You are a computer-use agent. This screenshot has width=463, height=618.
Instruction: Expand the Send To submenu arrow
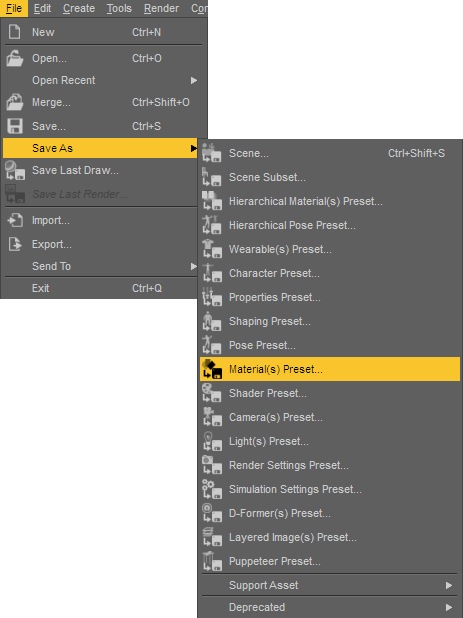(x=193, y=266)
